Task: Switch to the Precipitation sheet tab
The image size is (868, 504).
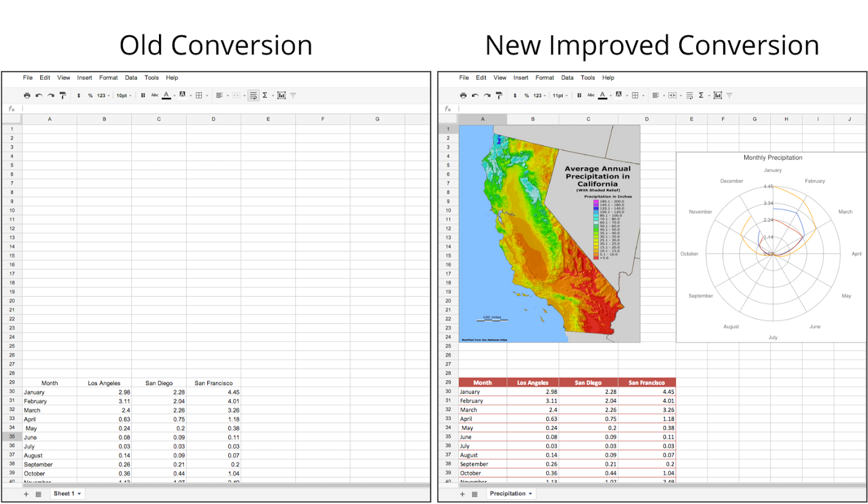Action: coord(511,493)
